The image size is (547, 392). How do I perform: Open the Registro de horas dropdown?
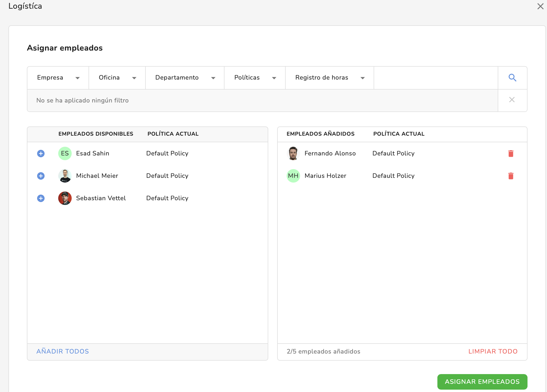[x=329, y=78]
